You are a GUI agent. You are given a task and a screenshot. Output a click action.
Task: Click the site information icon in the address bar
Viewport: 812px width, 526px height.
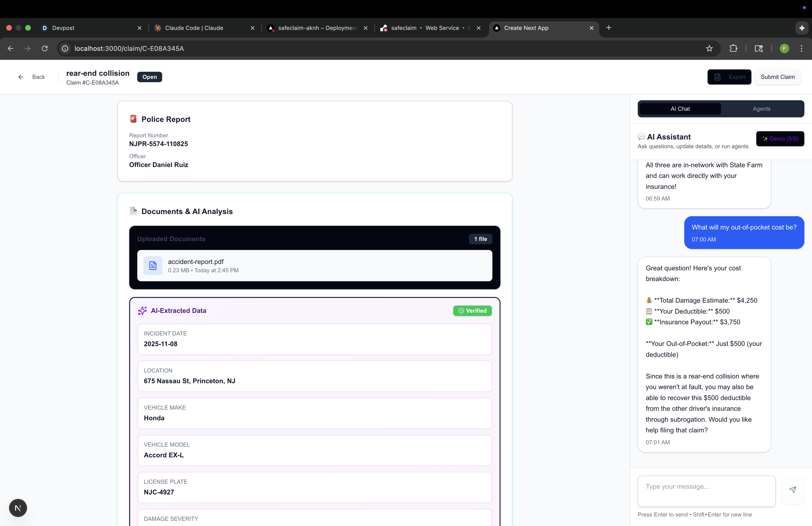coord(65,48)
